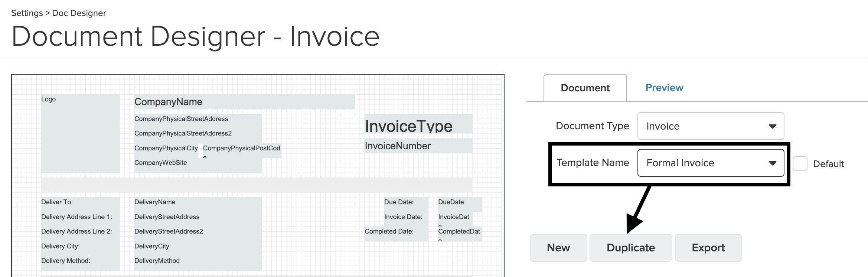The width and height of the screenshot is (868, 277).
Task: Click the DeliveryName field on canvas
Action: [155, 202]
